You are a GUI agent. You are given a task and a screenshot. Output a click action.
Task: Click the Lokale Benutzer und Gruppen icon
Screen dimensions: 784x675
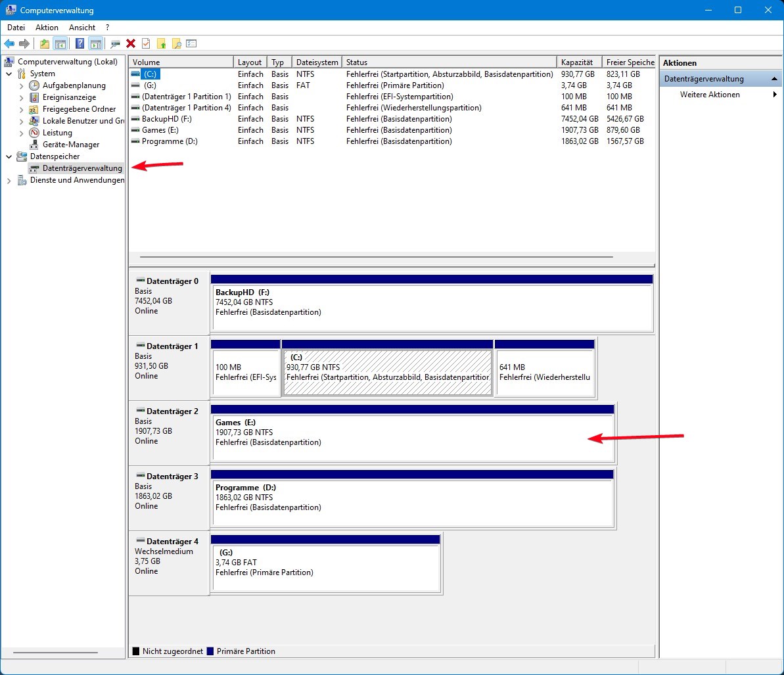(34, 121)
